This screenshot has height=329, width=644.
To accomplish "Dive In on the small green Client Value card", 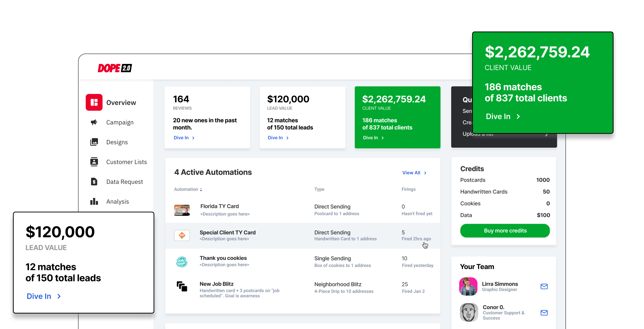I will (x=373, y=138).
